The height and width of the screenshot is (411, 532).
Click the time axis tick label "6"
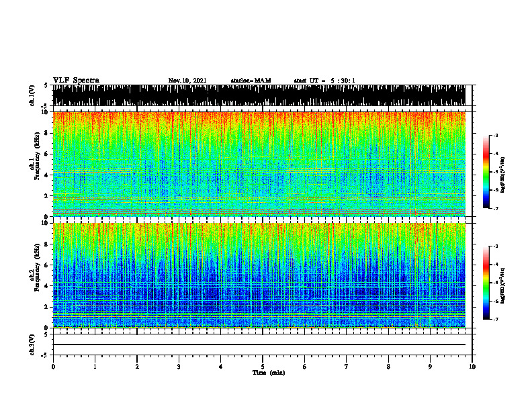tap(305, 367)
